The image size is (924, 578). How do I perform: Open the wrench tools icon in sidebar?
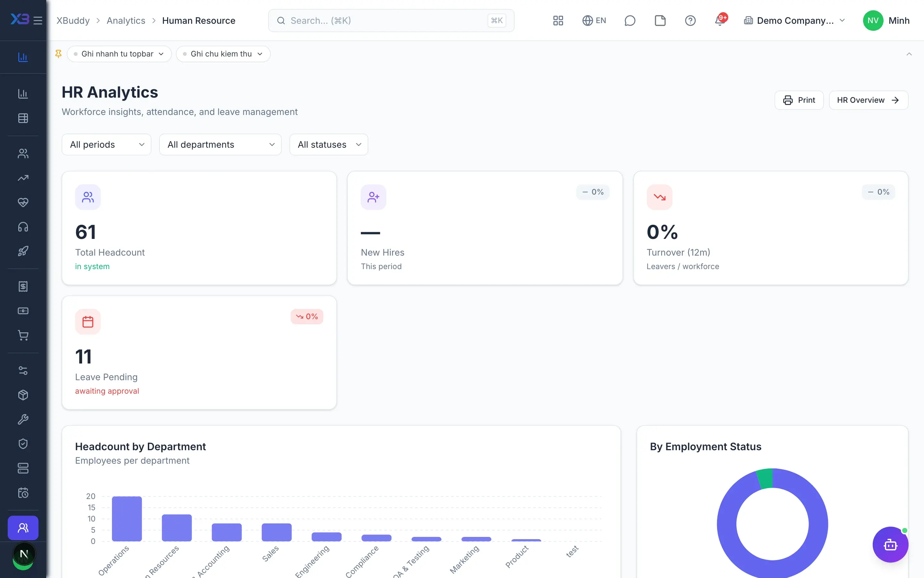click(x=23, y=419)
